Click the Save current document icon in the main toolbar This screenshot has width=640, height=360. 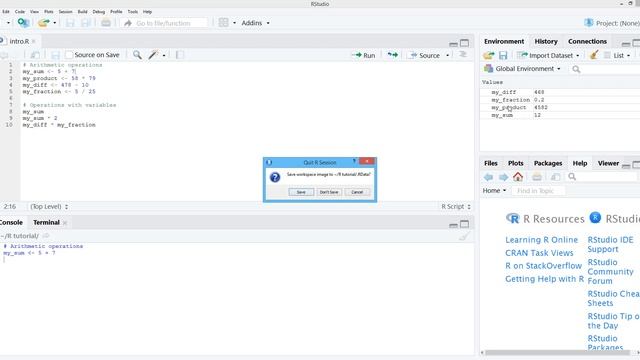(x=70, y=23)
